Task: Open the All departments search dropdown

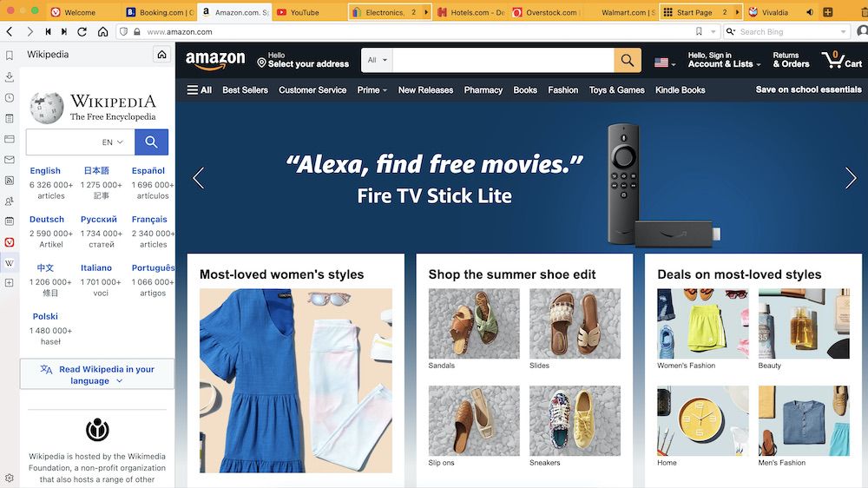Action: [x=377, y=60]
